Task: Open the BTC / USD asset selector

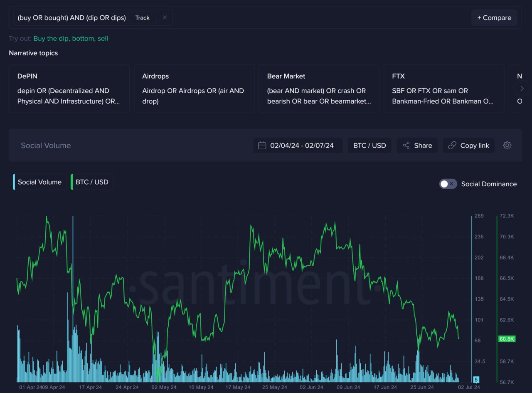Action: click(369, 146)
